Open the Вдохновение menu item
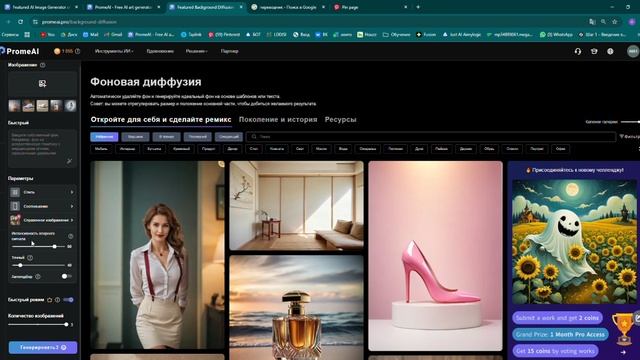This screenshot has width=640, height=360. point(160,51)
